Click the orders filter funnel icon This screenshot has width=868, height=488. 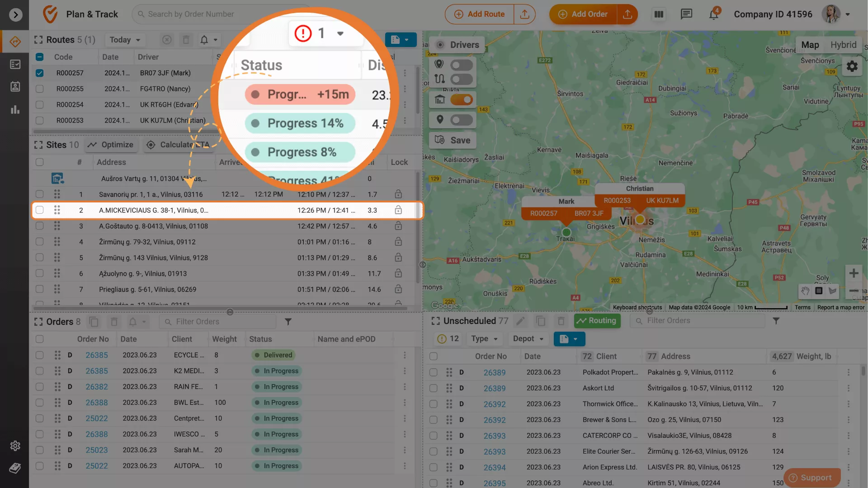tap(288, 322)
